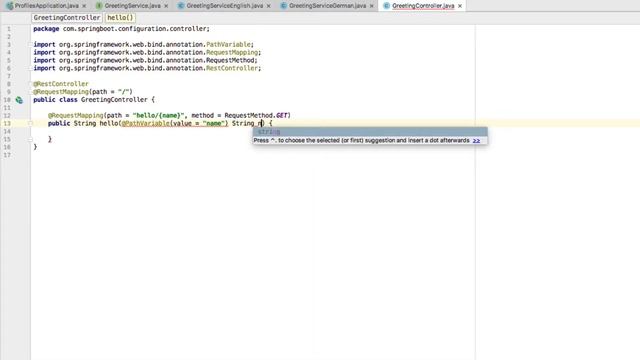Screen dimensions: 640x360
Task: Click RequestMapping in the line 4 import
Action: coord(232,52)
